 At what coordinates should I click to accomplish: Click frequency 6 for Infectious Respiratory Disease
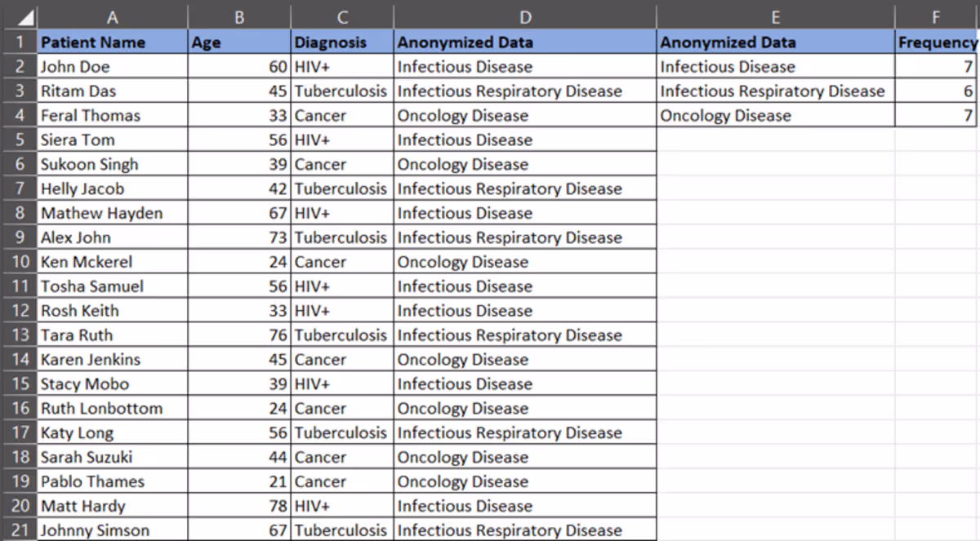point(937,91)
